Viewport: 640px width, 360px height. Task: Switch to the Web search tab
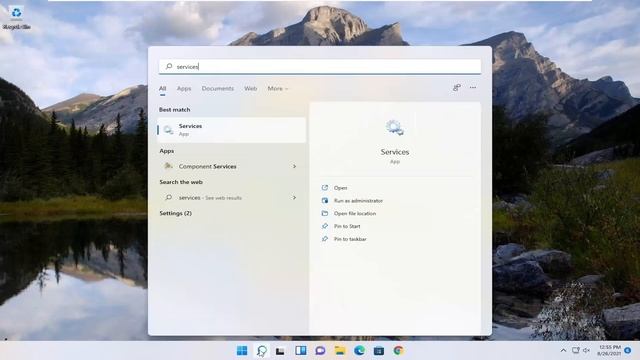click(x=251, y=89)
